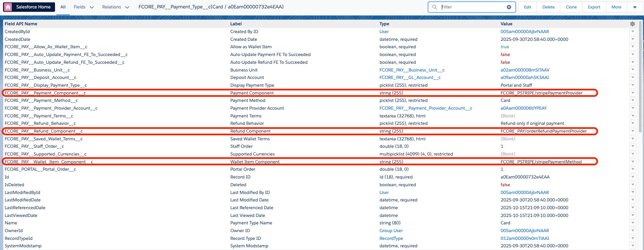Viewport: 644px width, 250px height.
Task: Click the vertical scrollbar of the table
Action: (640, 78)
